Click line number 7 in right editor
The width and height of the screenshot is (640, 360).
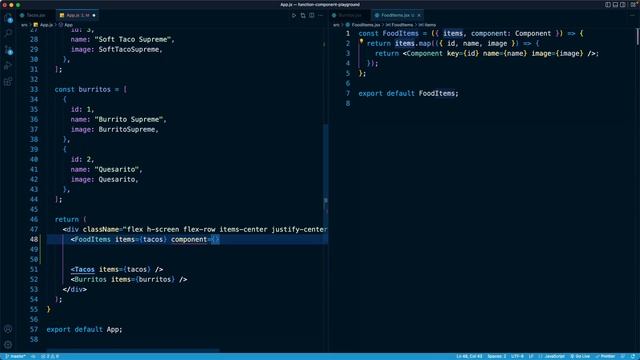[x=348, y=93]
